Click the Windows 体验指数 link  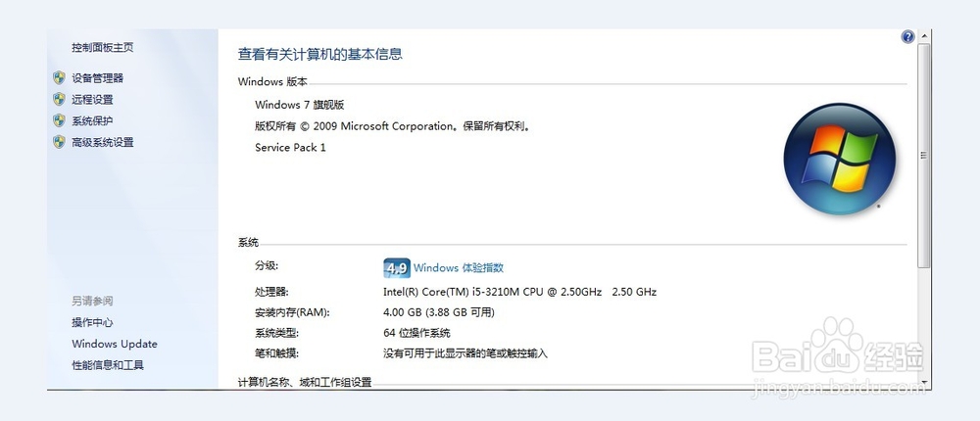click(459, 267)
